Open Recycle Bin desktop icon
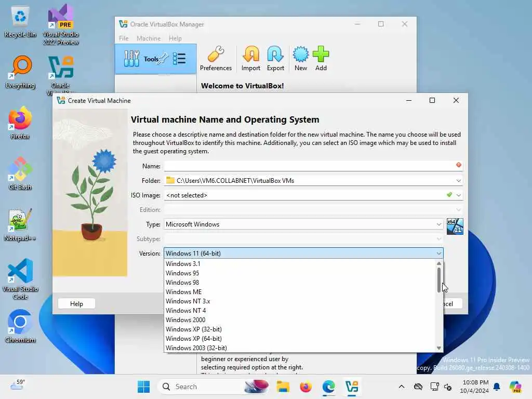The width and height of the screenshot is (532, 399). click(20, 22)
